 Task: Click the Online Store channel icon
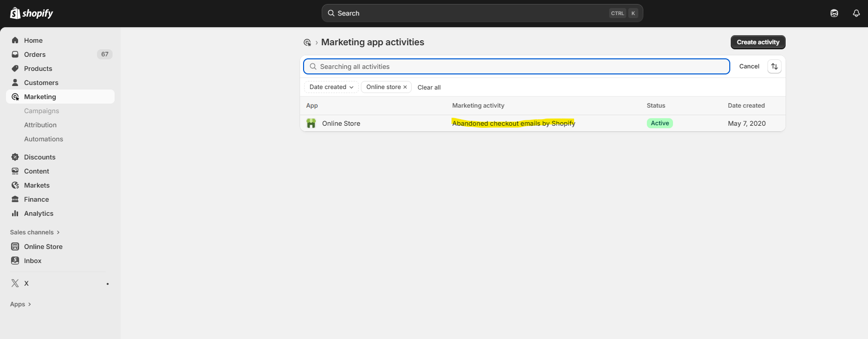pos(15,246)
